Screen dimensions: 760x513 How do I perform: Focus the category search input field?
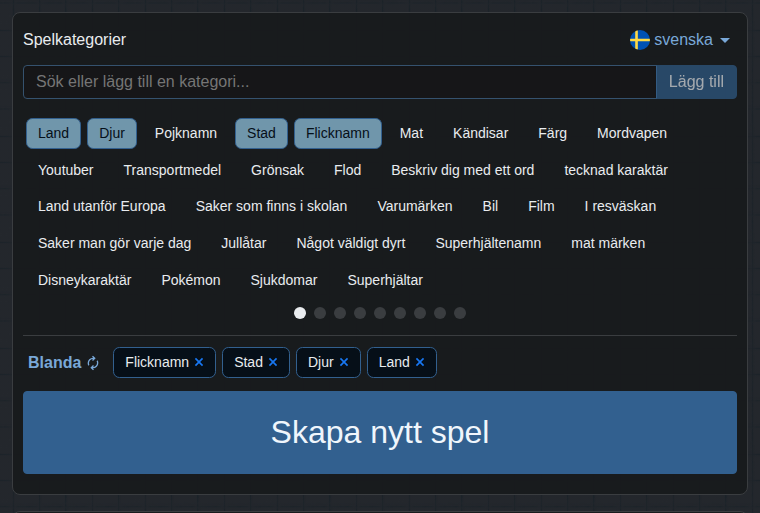click(x=339, y=82)
